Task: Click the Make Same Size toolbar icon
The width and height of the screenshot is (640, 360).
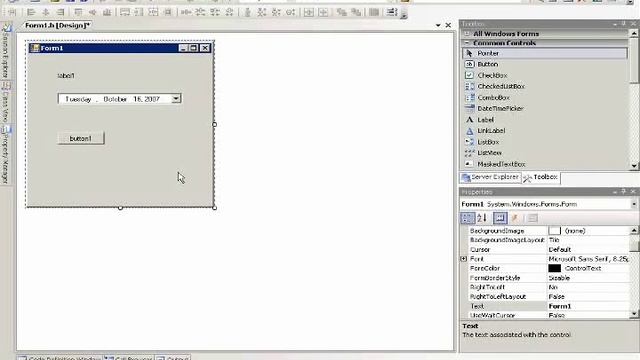Action: point(153,12)
